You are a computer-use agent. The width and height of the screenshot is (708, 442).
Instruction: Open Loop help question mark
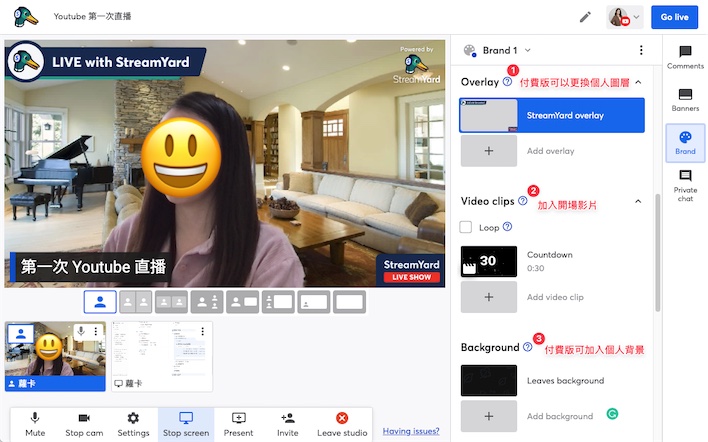[x=508, y=227]
